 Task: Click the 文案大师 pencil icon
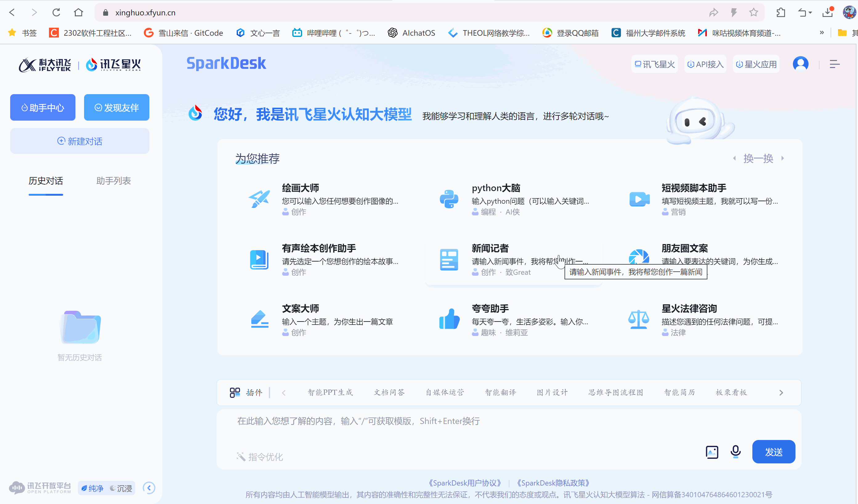[259, 319]
